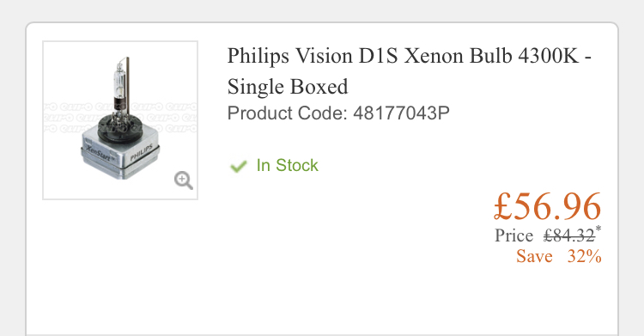Click the 32% discount percentage

[x=585, y=256]
